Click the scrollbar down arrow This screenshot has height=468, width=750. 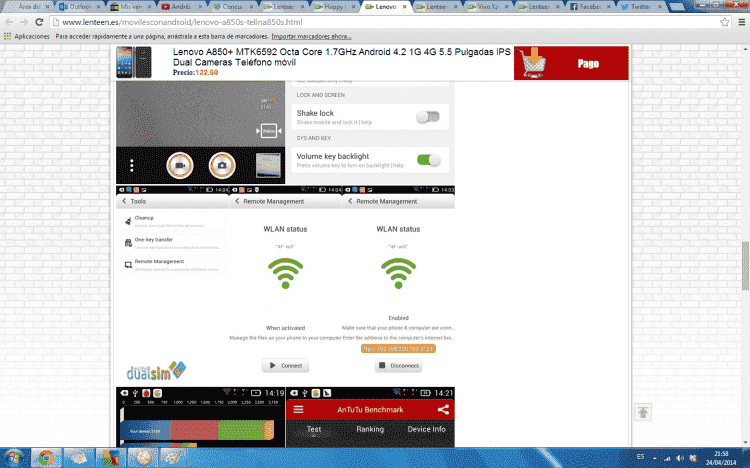(745, 442)
